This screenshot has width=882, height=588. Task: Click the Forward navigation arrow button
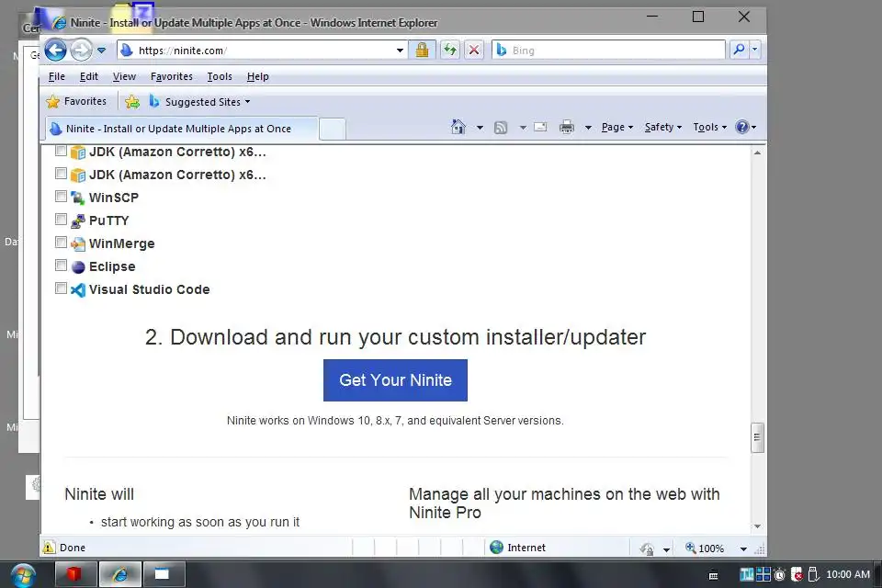pyautogui.click(x=81, y=51)
